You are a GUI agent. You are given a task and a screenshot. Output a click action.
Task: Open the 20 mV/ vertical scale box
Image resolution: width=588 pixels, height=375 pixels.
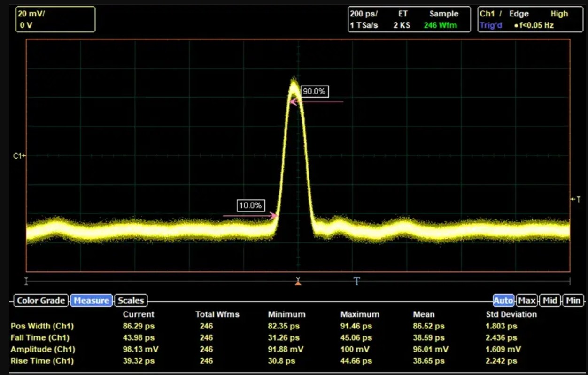click(55, 19)
